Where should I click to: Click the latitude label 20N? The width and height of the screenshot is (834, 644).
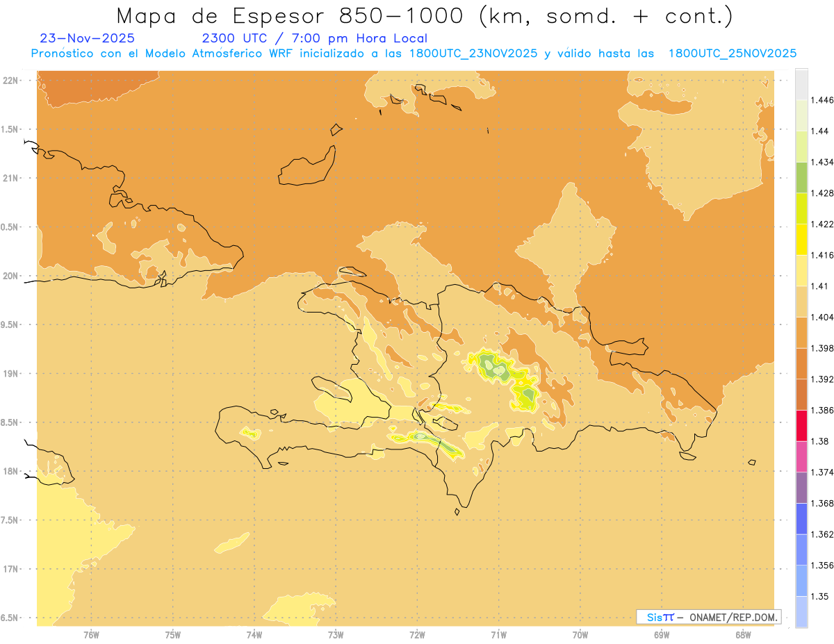(x=10, y=276)
